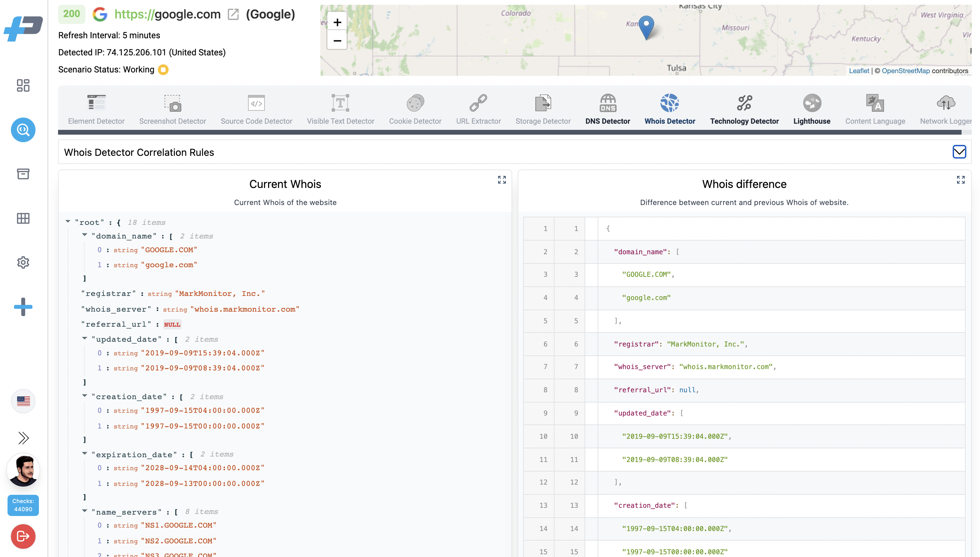Collapse the "creation_date" array node
Screen dimensions: 980x557
point(84,396)
